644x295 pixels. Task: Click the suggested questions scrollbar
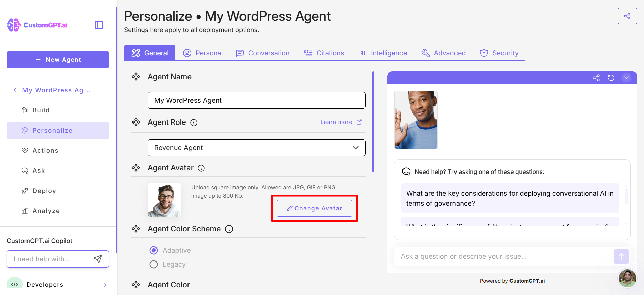[x=626, y=196]
